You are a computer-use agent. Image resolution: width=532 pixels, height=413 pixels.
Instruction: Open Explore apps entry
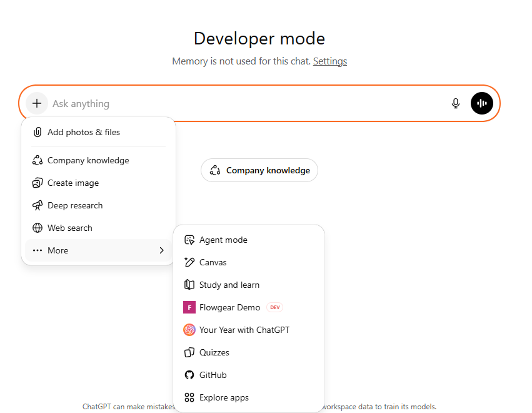click(x=224, y=397)
